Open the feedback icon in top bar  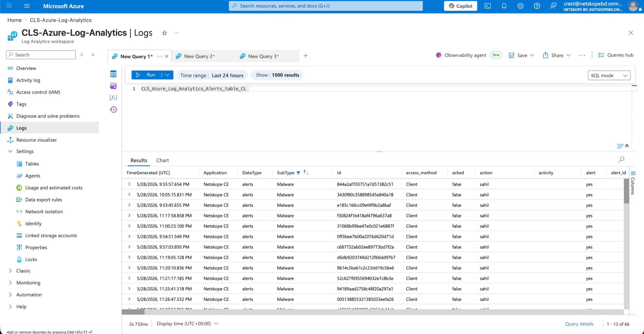(553, 6)
